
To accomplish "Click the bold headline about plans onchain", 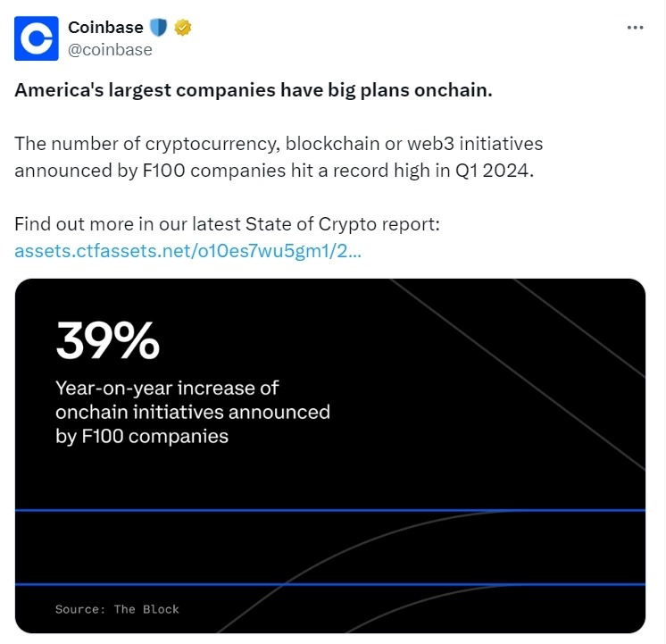I will [253, 94].
